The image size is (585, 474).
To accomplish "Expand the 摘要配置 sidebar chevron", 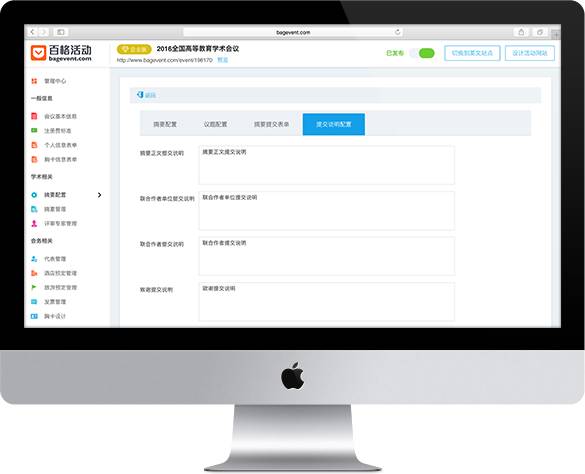I will pyautogui.click(x=100, y=195).
